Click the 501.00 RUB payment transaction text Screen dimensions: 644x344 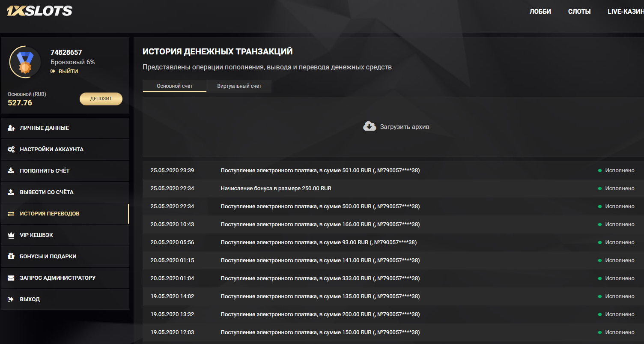(x=320, y=171)
